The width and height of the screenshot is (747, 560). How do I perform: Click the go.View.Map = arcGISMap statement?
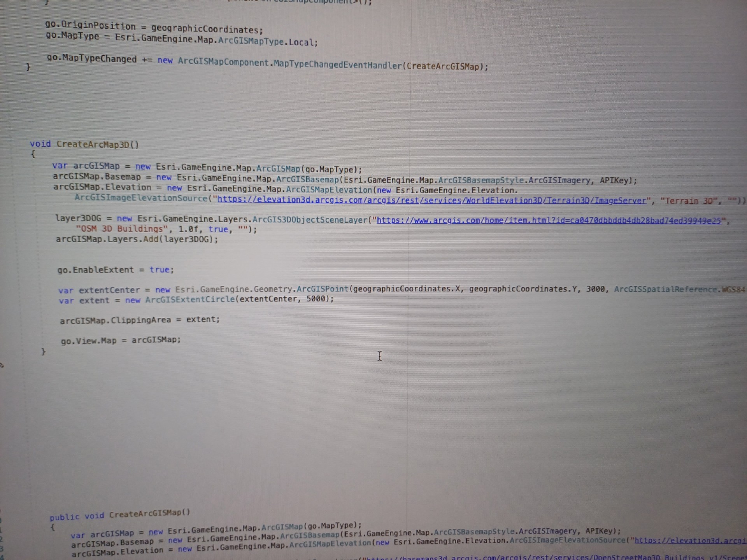point(121,340)
